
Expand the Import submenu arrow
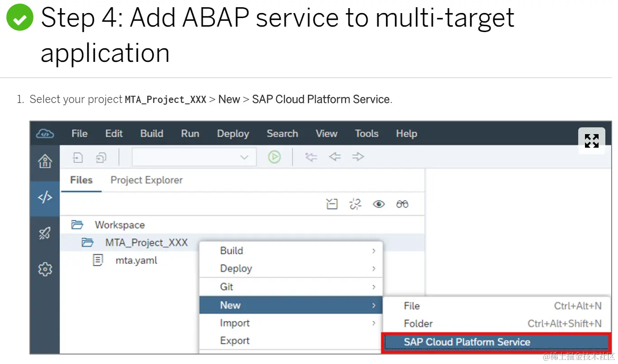(x=373, y=323)
